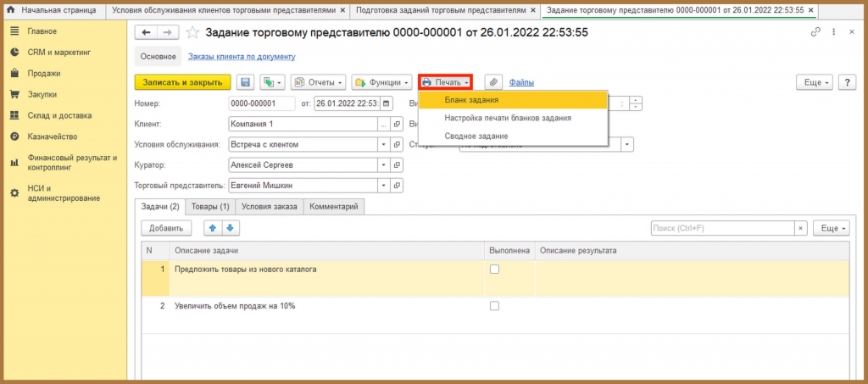Open the Главное sidebar section
The width and height of the screenshot is (868, 384).
coord(42,31)
